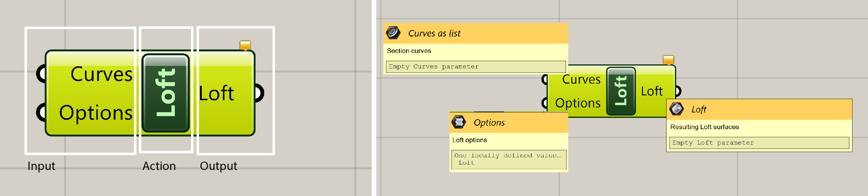Click the Curves as list tooltip icon
The height and width of the screenshot is (196, 868).
click(393, 33)
